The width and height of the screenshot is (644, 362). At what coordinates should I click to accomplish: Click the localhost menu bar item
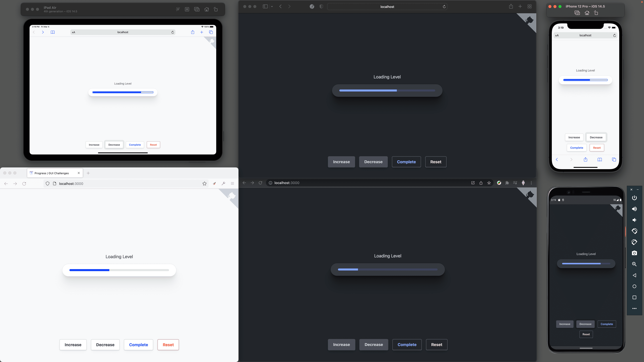(387, 6)
